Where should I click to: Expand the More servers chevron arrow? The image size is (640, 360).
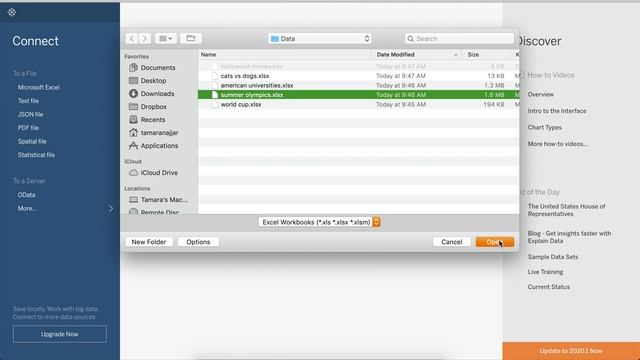point(111,209)
